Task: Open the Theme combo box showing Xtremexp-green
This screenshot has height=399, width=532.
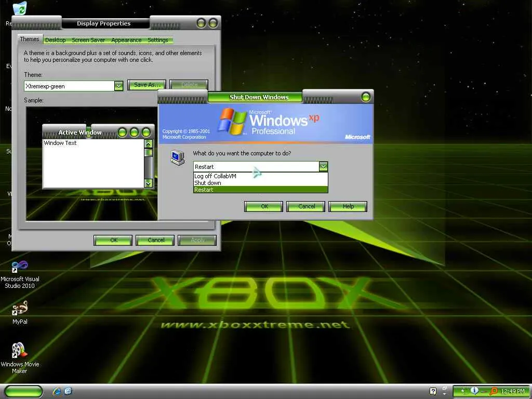Action: (x=74, y=86)
